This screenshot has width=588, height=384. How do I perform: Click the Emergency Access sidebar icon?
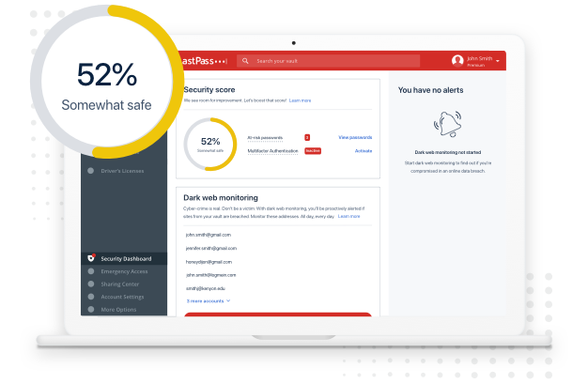click(91, 271)
